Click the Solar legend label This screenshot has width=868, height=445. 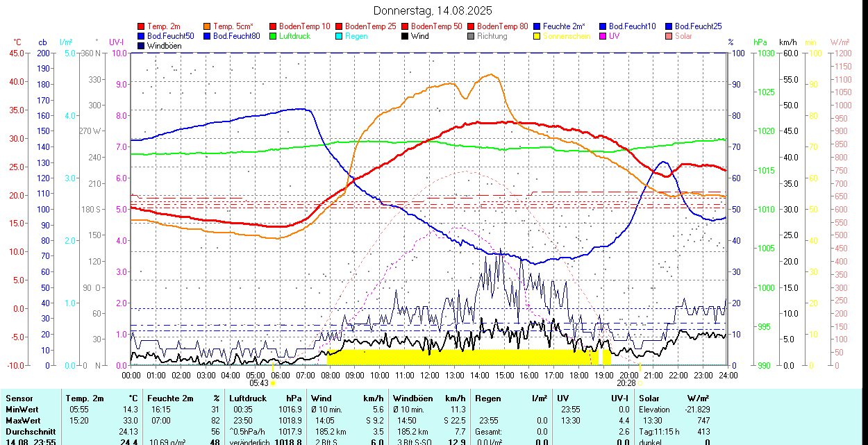pyautogui.click(x=683, y=36)
